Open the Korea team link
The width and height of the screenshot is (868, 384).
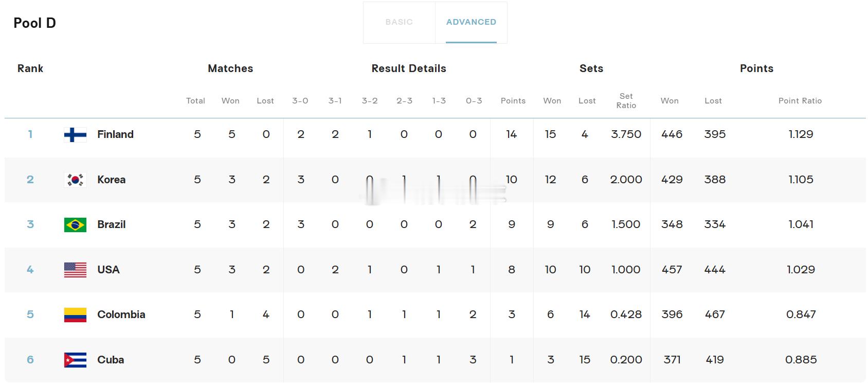pyautogui.click(x=111, y=180)
